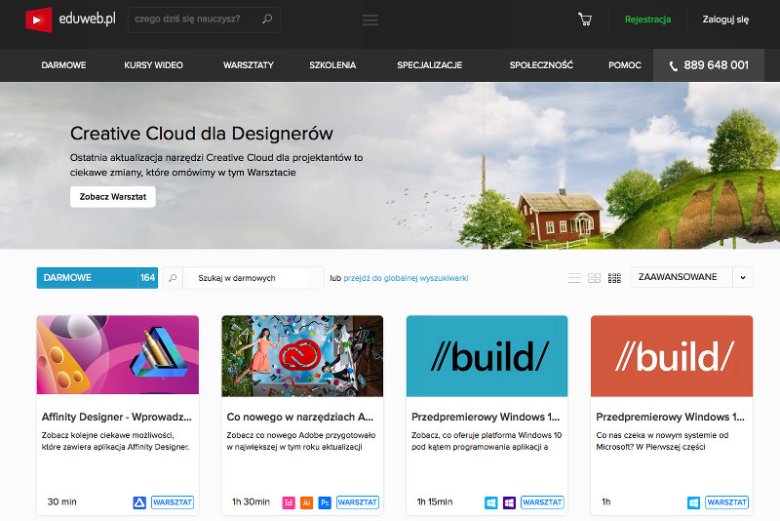Click the 1h 30min duration label
This screenshot has height=521, width=780.
coord(251,502)
